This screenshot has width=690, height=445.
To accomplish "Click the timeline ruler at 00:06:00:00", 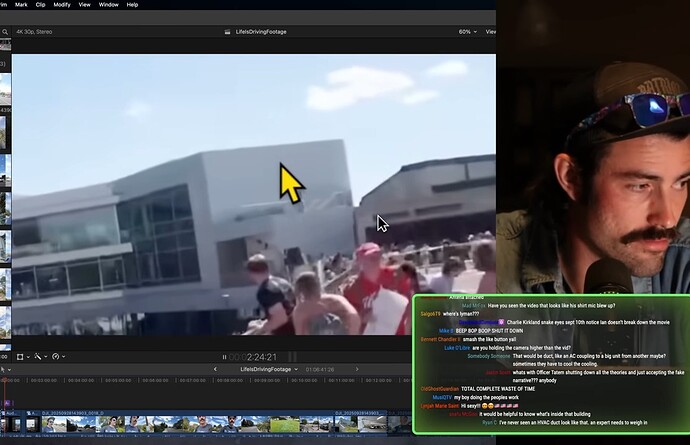I will pos(152,380).
